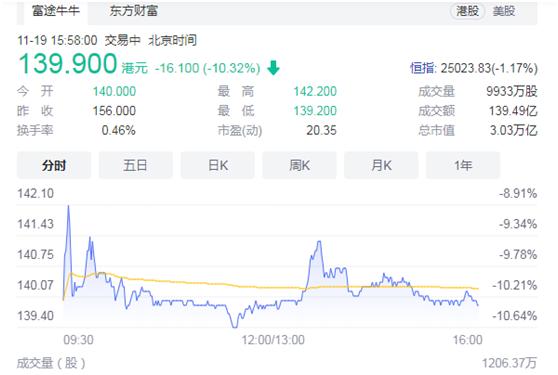The image size is (558, 375).
Task: Click the volume scale value 1206.37万
Action: (509, 363)
